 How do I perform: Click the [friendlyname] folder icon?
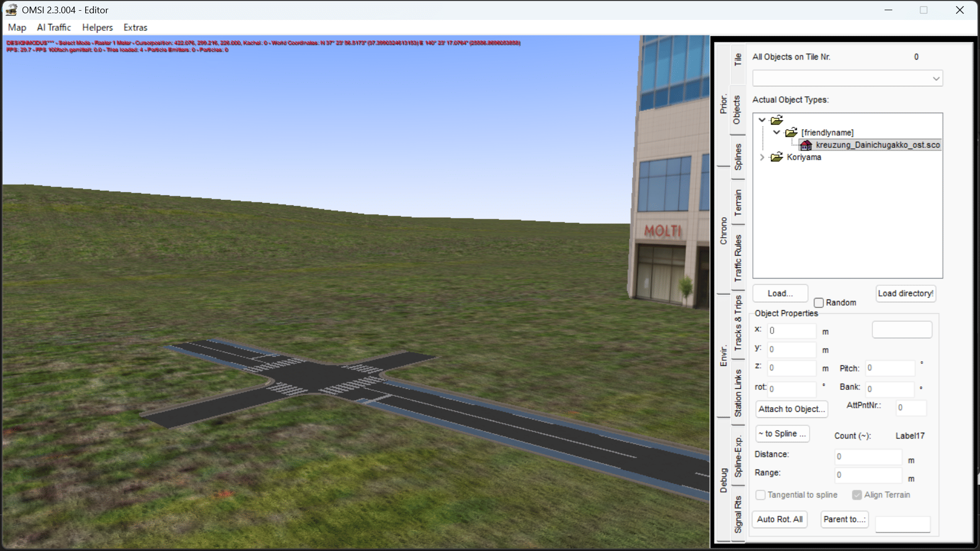pos(791,133)
